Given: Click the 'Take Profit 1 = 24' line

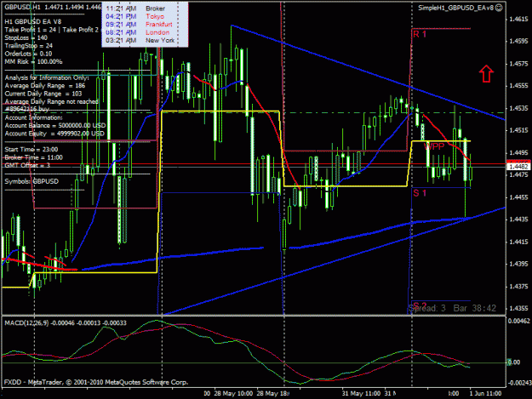Looking at the screenshot, I should (30, 30).
